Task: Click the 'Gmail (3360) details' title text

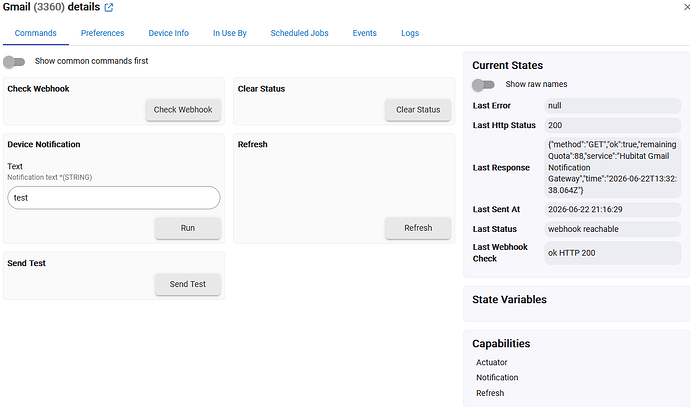Action: (x=51, y=7)
